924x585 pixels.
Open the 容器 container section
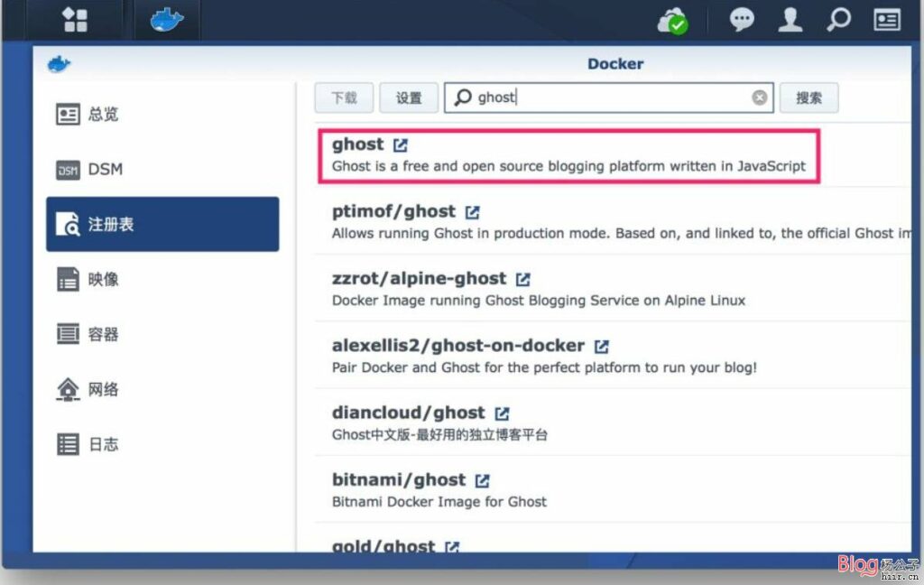[x=162, y=334]
